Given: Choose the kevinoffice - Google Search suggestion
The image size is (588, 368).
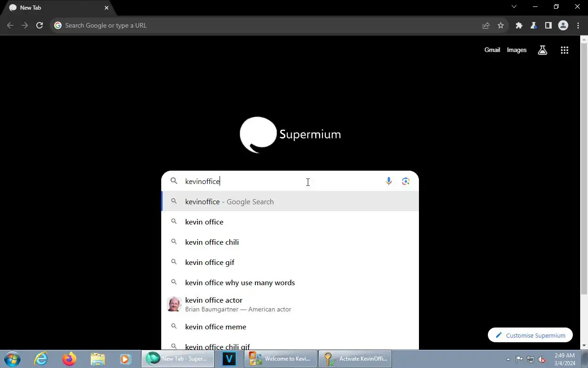Looking at the screenshot, I should [x=290, y=201].
